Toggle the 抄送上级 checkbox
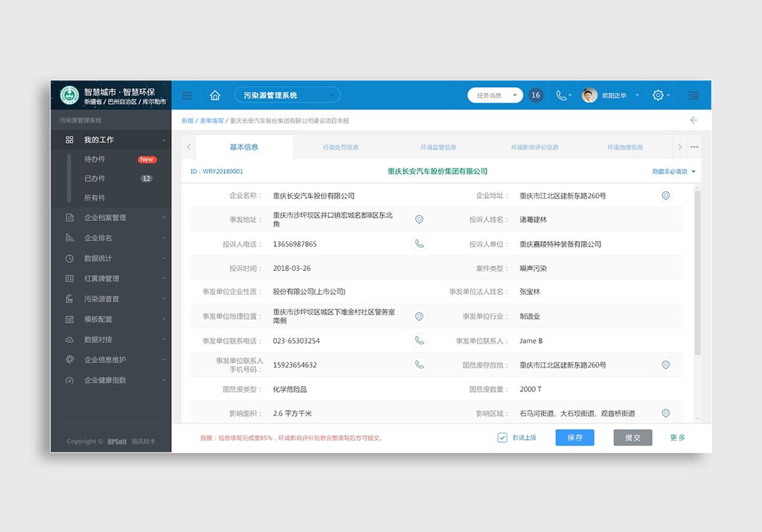 [502, 438]
